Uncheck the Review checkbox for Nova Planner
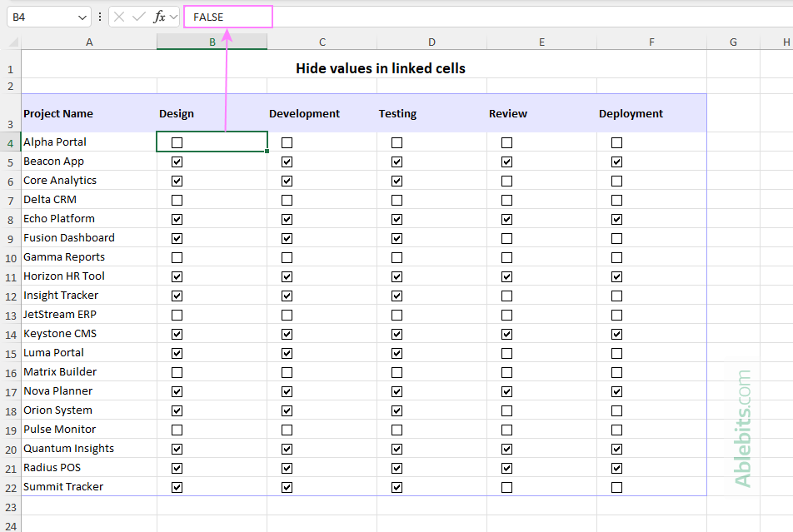This screenshot has width=793, height=532. [506, 391]
